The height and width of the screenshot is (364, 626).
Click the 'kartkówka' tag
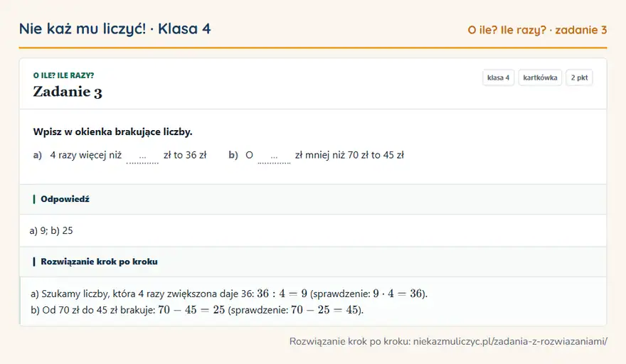(540, 77)
